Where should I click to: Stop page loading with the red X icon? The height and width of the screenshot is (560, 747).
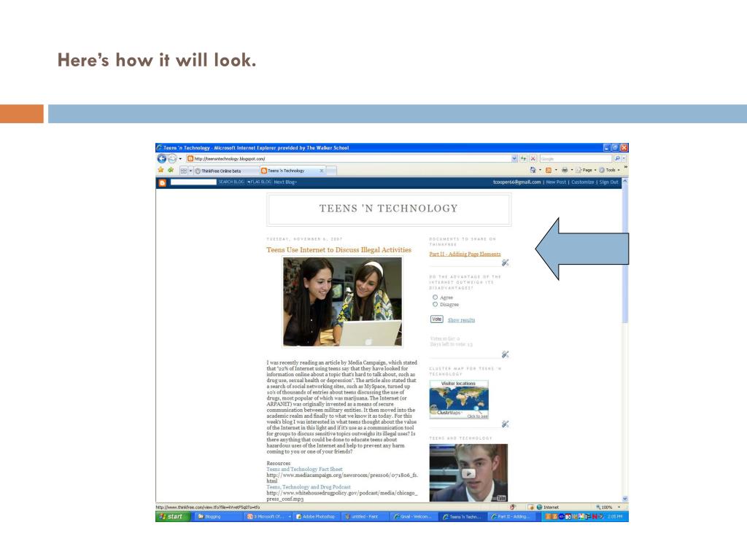[x=533, y=158]
